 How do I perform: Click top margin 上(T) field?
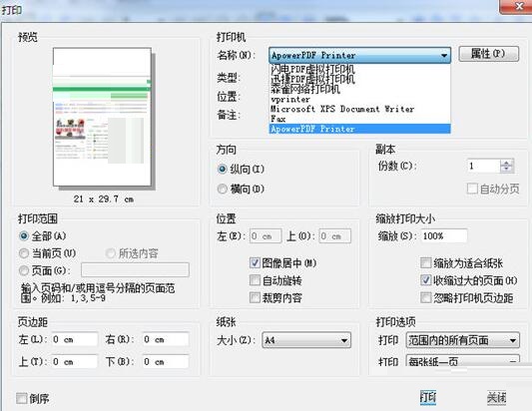pyautogui.click(x=75, y=361)
